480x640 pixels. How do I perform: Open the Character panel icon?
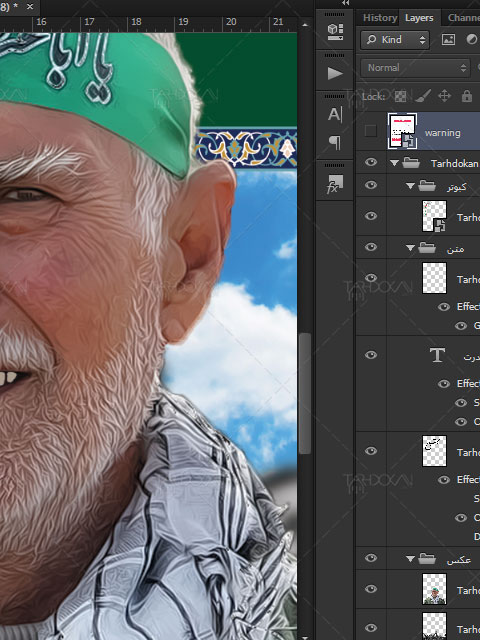click(335, 115)
